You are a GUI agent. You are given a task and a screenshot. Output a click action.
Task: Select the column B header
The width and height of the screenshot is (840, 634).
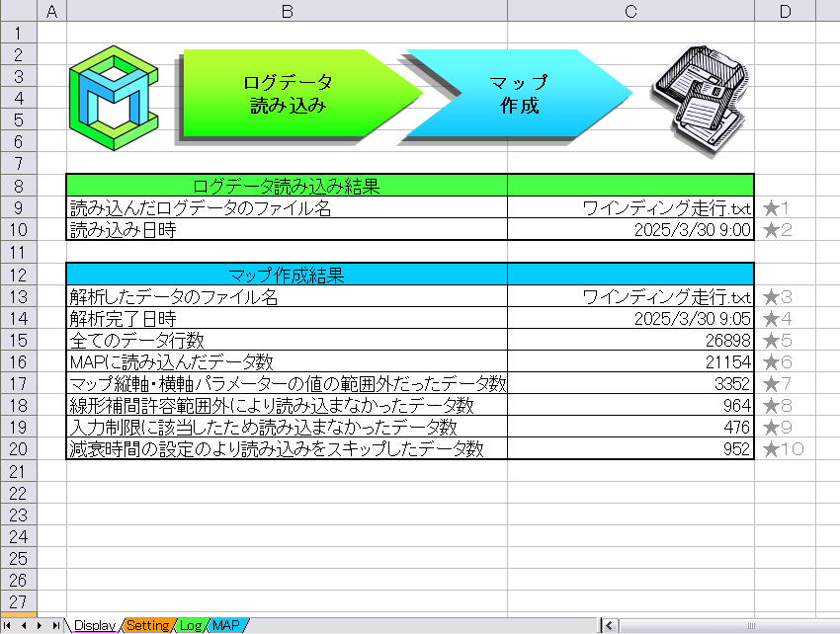[285, 11]
